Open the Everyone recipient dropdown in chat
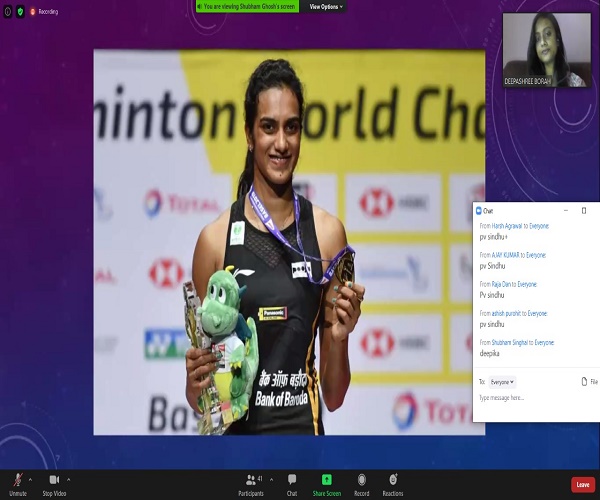 (502, 382)
